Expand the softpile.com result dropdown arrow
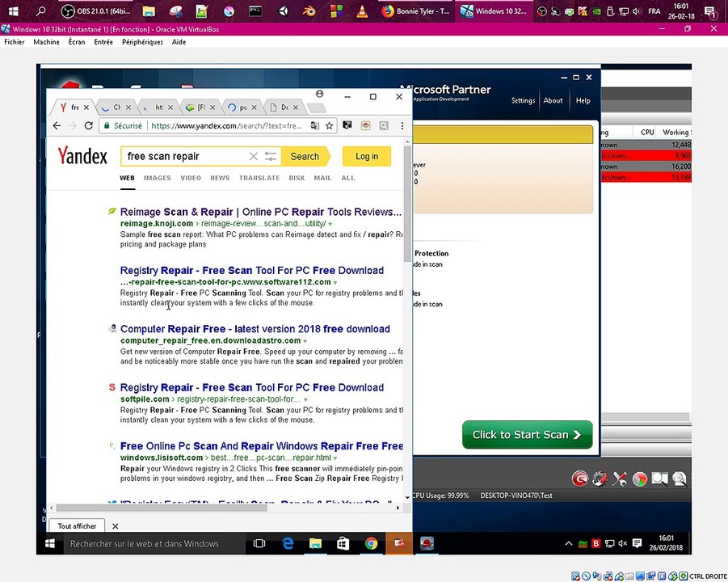 click(305, 399)
